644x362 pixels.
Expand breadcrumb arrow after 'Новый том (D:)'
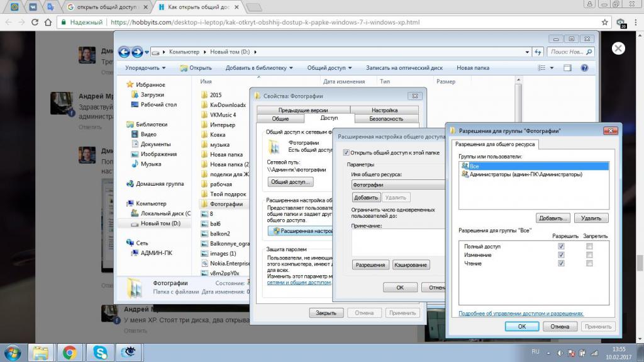pos(255,52)
